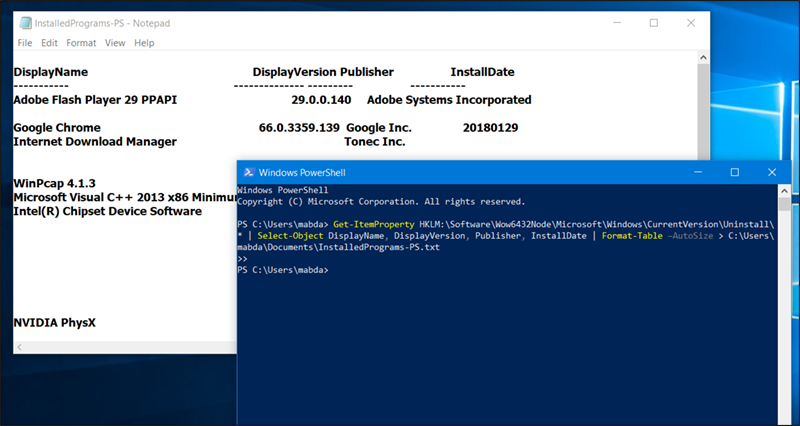Open the Format menu in Notepad
This screenshot has width=800, height=426.
(x=81, y=43)
